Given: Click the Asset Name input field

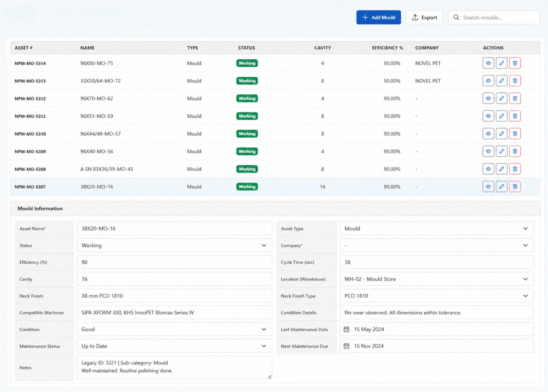Looking at the screenshot, I should 174,228.
